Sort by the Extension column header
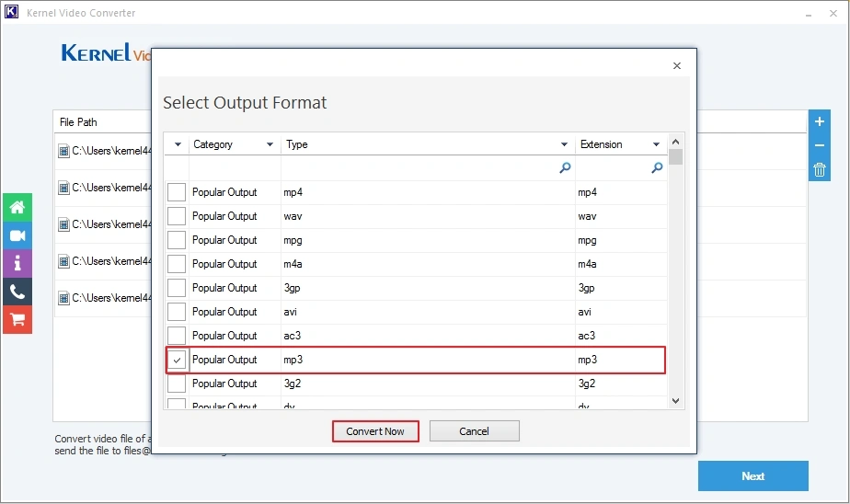The width and height of the screenshot is (850, 504). (x=602, y=144)
